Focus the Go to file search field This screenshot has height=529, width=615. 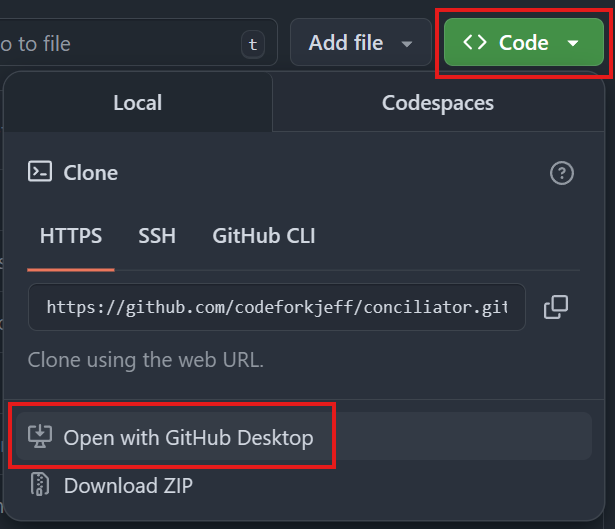(138, 42)
